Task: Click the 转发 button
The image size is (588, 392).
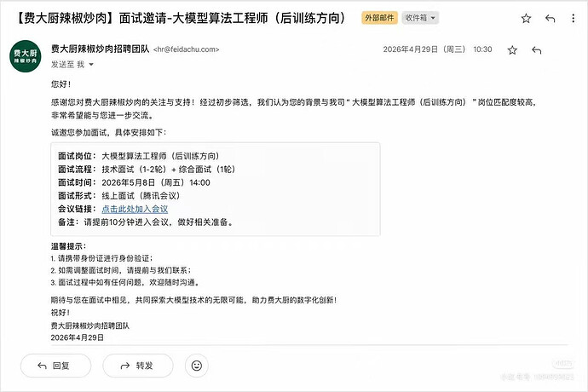Action: (138, 366)
